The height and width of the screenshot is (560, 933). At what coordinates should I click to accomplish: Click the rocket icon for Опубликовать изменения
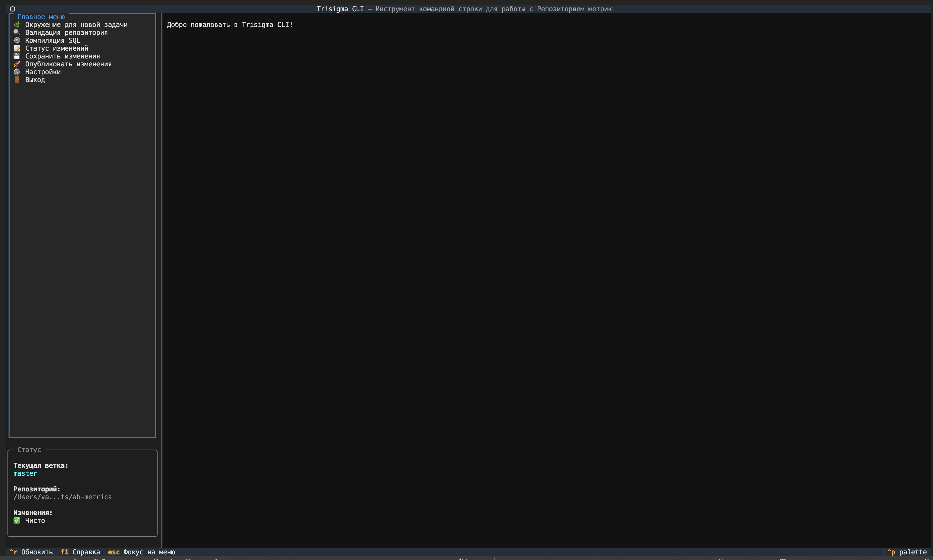tap(17, 64)
